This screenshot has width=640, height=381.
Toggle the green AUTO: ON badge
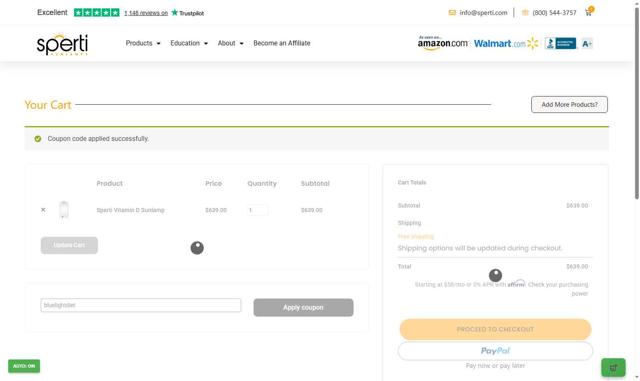24,366
